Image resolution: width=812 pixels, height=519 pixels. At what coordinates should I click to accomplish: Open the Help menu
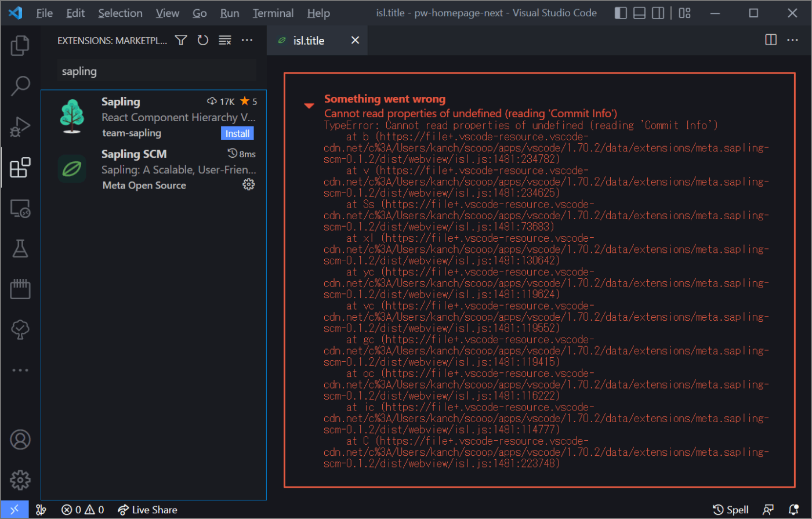click(x=318, y=13)
